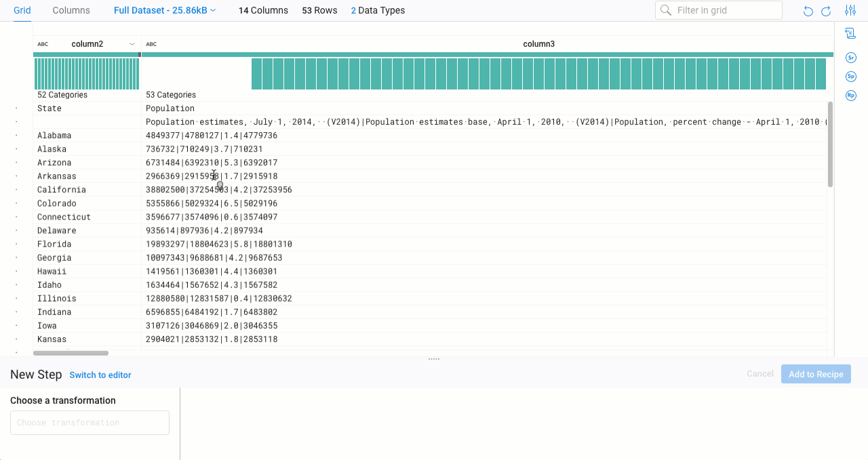This screenshot has width=868, height=460.
Task: Select the 736732|710249|3.7|710231 cell
Action: click(x=484, y=149)
